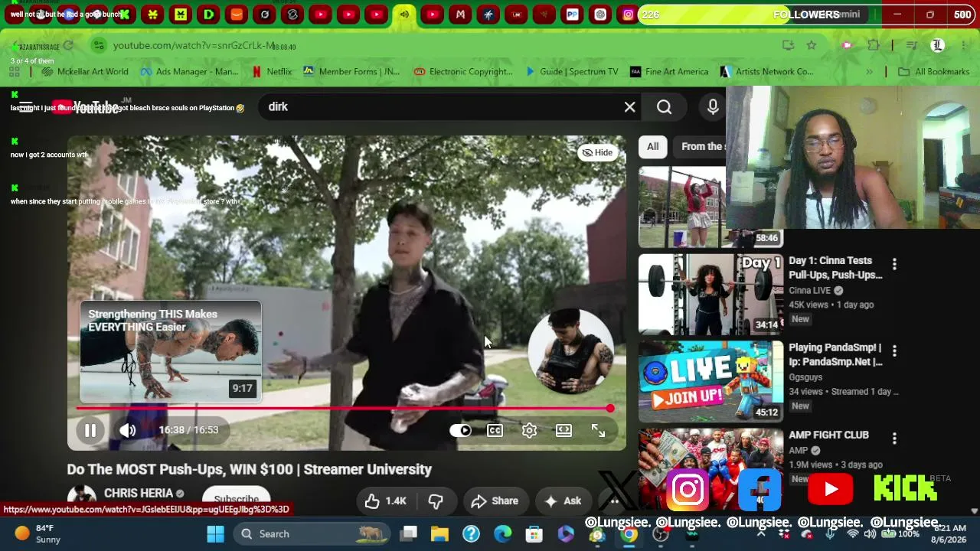Click the magnifier search button
Viewport: 980px width, 551px height.
664,107
